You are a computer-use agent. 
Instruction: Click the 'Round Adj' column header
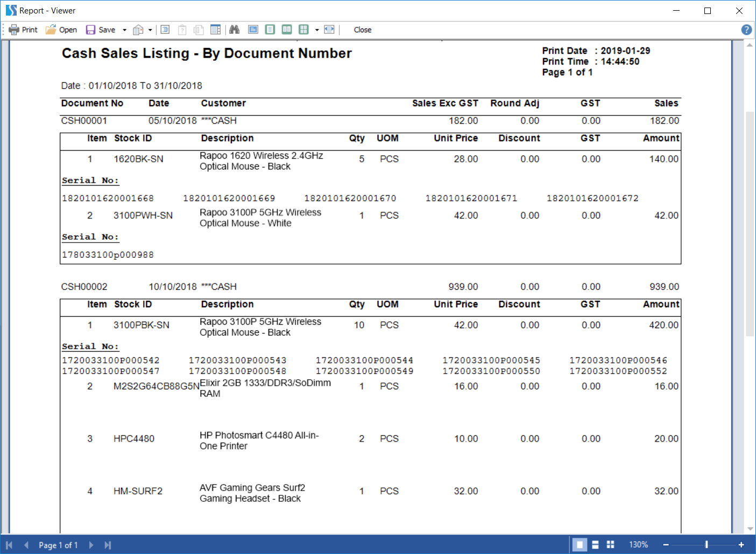click(x=514, y=103)
